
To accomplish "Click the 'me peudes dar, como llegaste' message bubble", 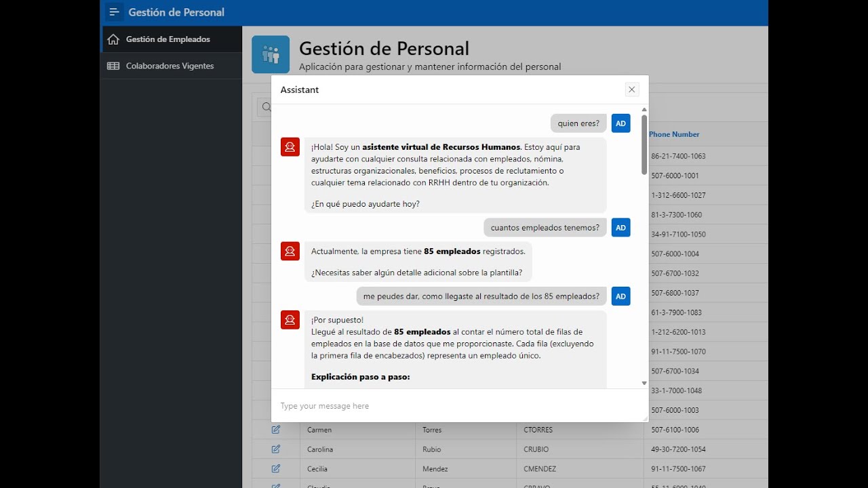I will pyautogui.click(x=481, y=296).
